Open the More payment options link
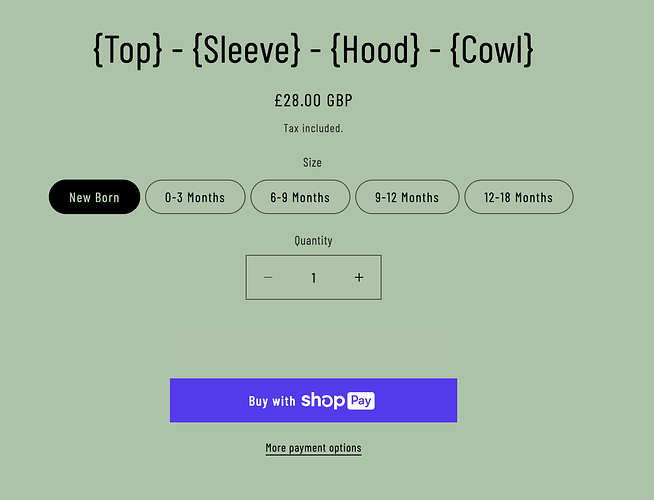Viewport: 654px width, 500px height. coord(313,448)
